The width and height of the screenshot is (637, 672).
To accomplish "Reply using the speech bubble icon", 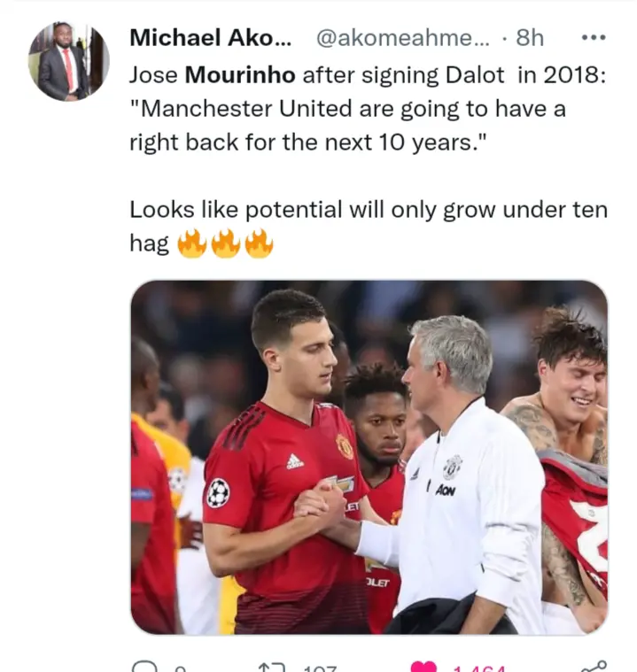I will click(x=144, y=667).
